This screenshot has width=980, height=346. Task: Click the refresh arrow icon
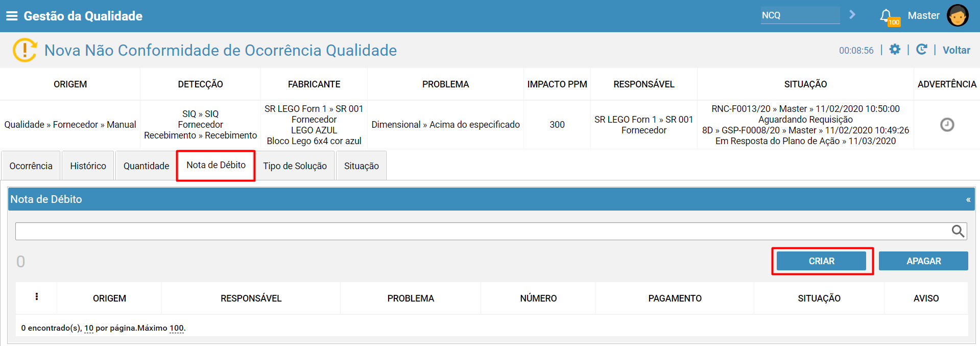[922, 50]
